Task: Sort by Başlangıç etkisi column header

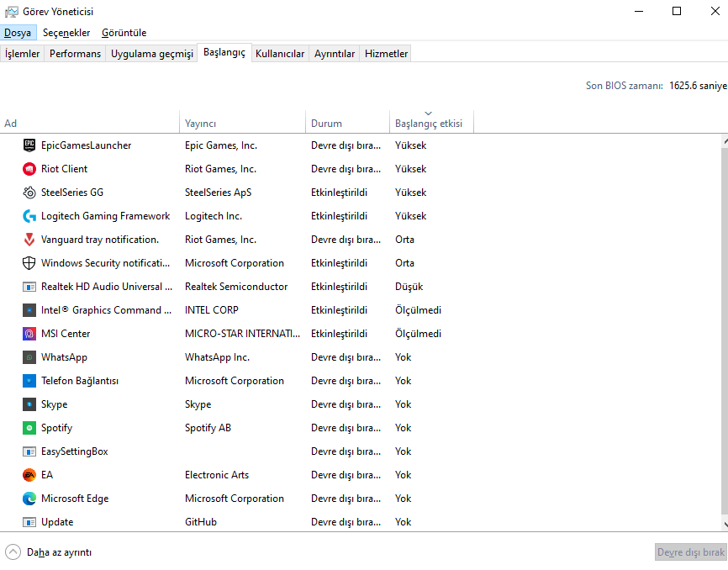Action: click(431, 122)
